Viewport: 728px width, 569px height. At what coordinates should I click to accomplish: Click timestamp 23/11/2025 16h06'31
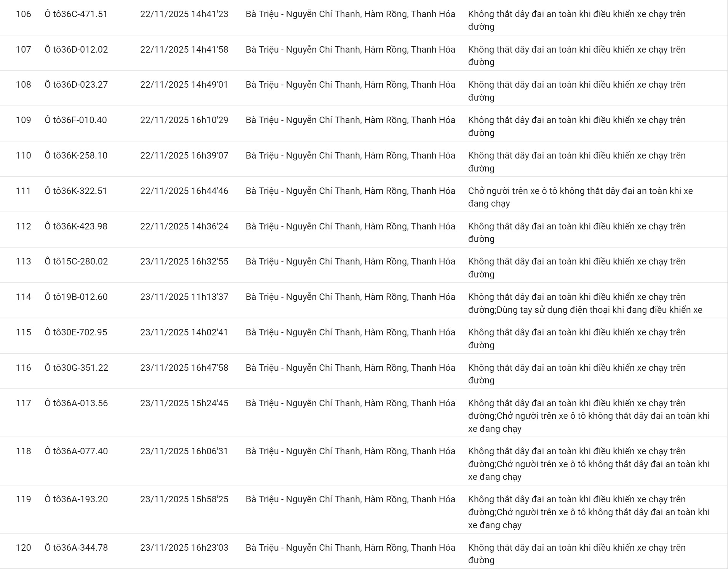point(184,452)
